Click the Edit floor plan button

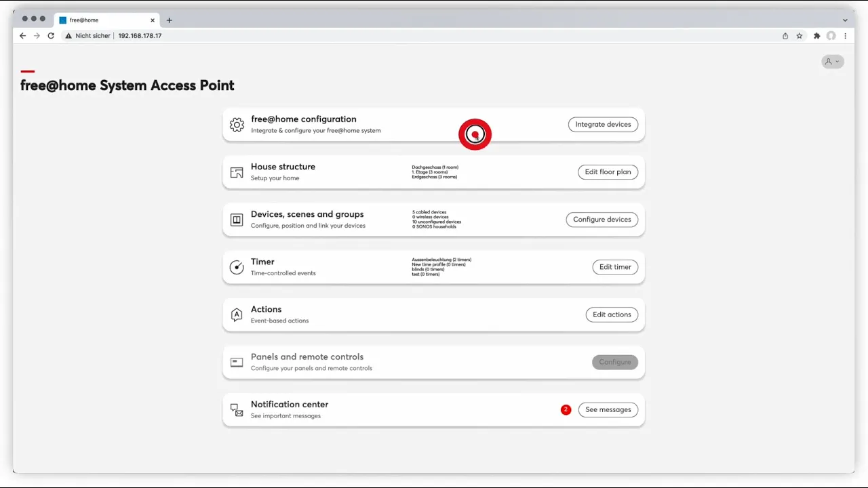[x=608, y=172]
